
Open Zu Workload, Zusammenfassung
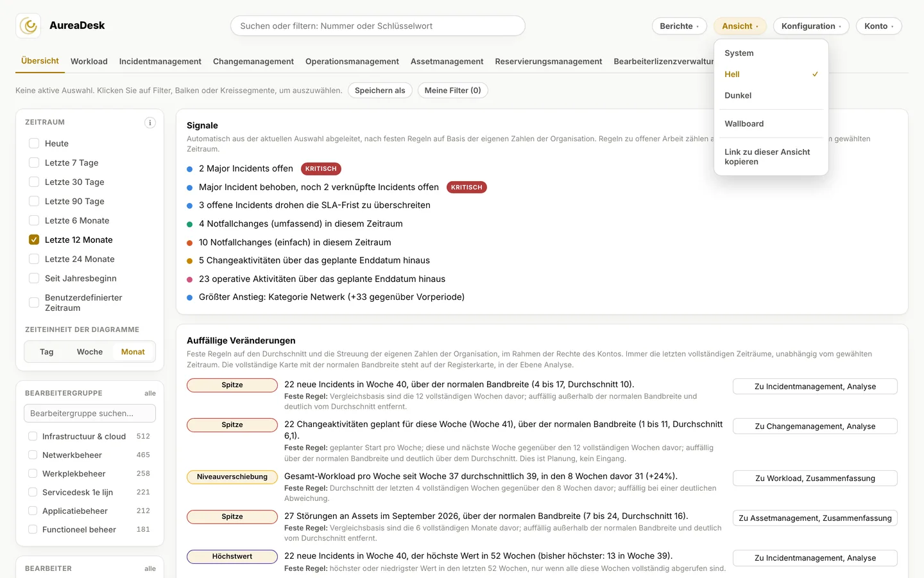point(815,478)
